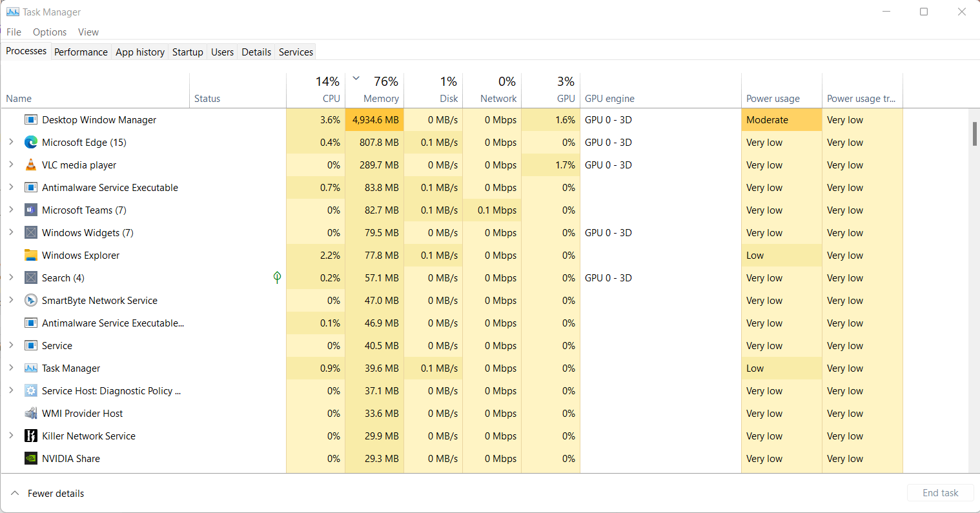Screen dimensions: 980x513
Task: Sort processes by the Name column header
Action: 96,90
